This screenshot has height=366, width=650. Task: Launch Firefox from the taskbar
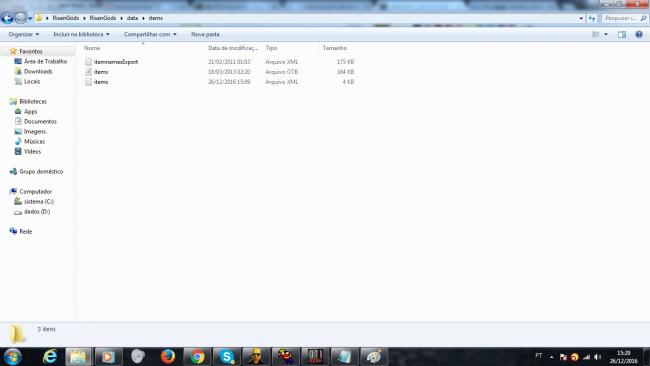[168, 356]
